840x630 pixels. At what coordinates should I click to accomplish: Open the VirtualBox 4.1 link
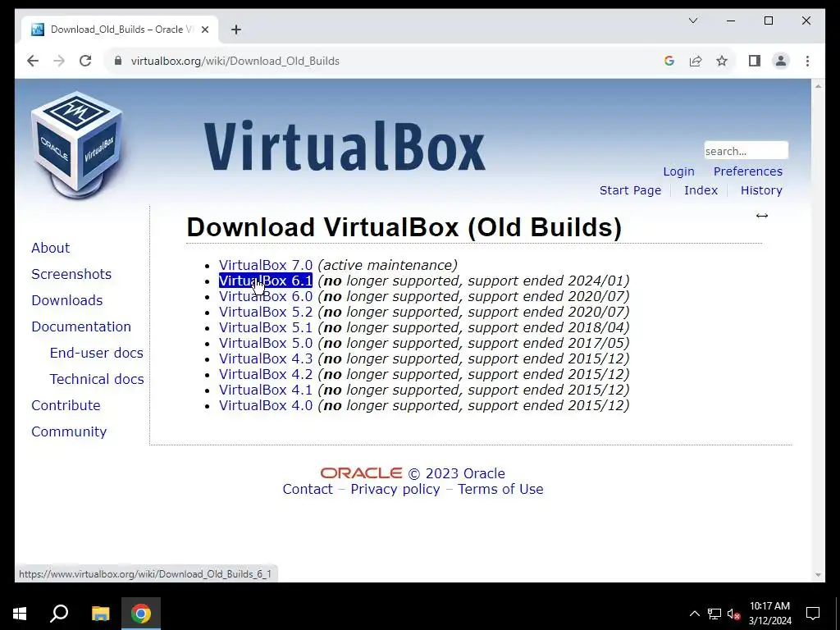coord(265,390)
